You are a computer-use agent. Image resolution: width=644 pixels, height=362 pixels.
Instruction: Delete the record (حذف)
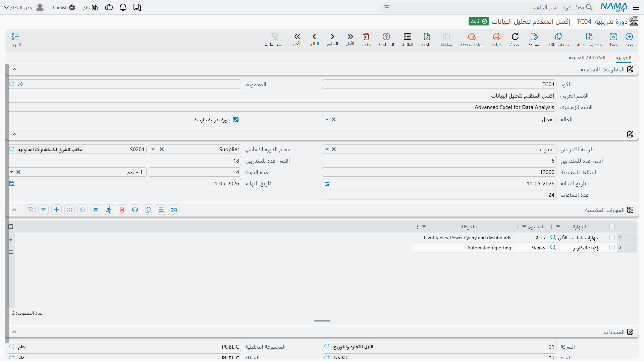366,40
